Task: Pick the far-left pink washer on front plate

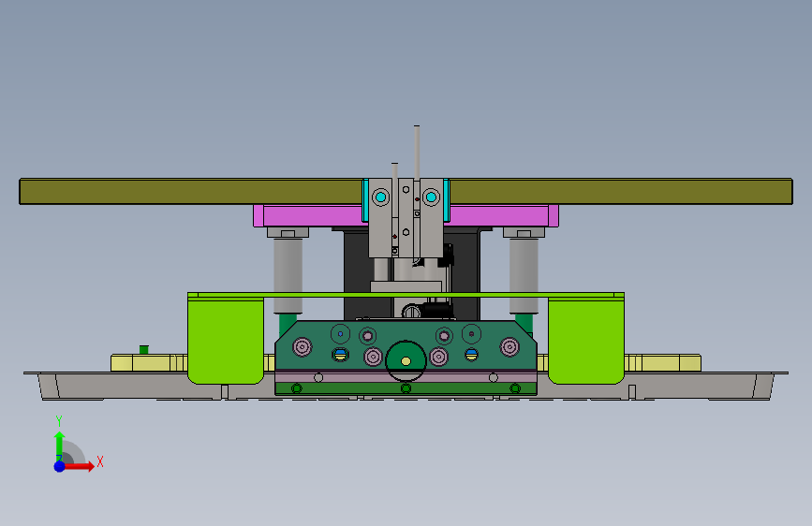Action: click(303, 346)
